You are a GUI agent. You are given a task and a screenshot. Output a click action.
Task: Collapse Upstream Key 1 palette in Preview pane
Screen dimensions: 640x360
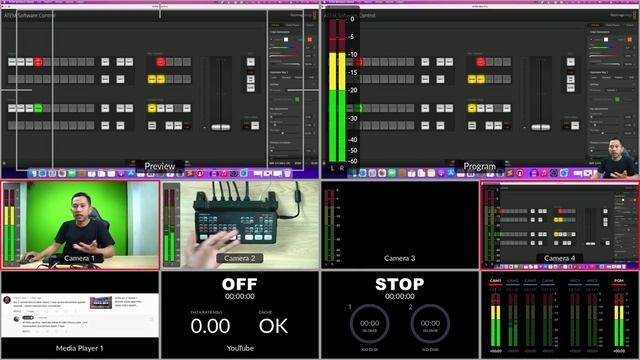tap(279, 72)
